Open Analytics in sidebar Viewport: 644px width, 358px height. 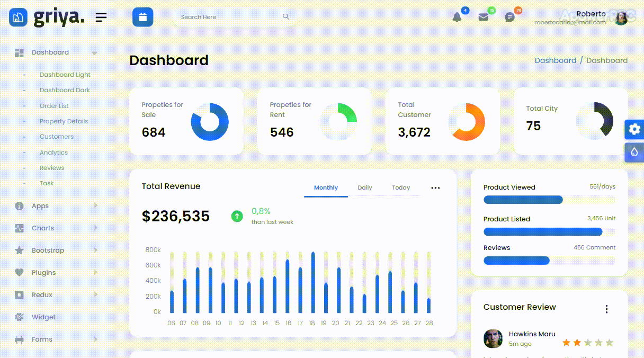pyautogui.click(x=53, y=153)
